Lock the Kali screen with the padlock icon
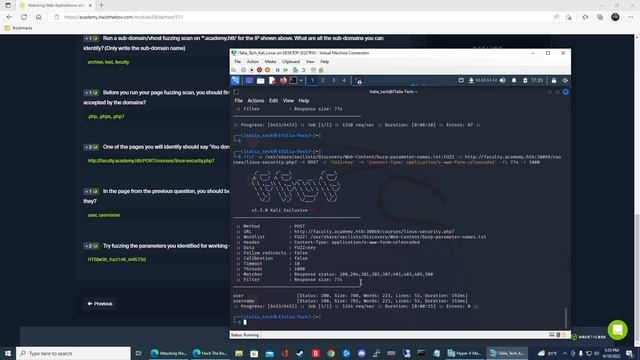640x360 pixels. pos(554,80)
